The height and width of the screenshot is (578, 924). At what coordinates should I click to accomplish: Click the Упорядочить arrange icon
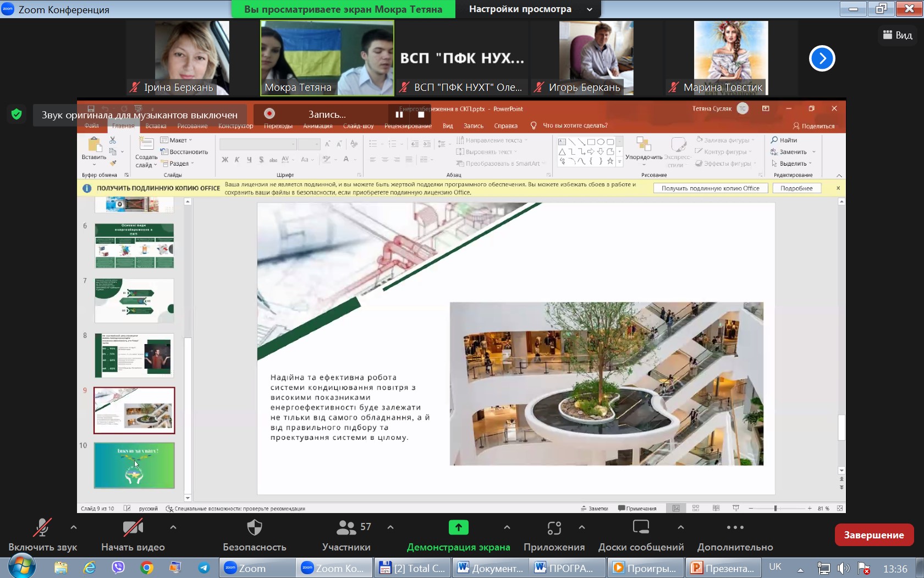click(643, 145)
